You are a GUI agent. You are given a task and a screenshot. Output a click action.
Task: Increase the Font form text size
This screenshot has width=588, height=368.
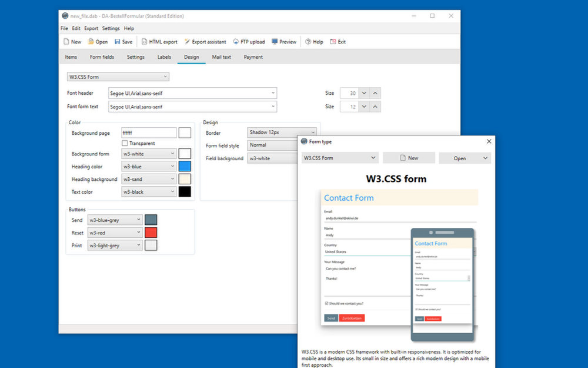click(375, 107)
